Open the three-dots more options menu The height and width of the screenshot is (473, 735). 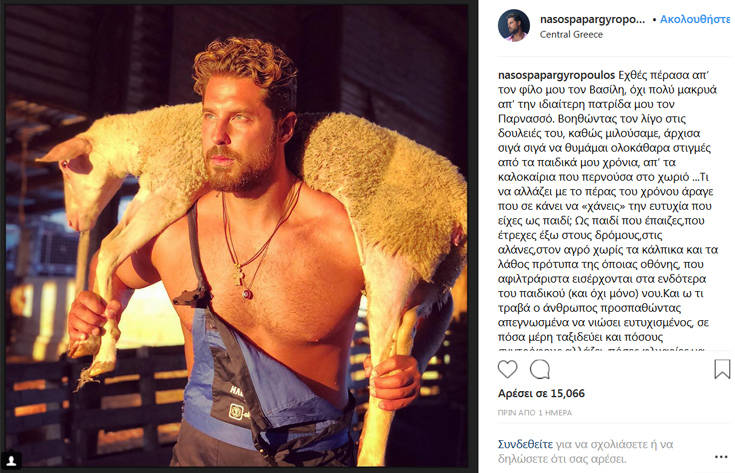tap(720, 457)
